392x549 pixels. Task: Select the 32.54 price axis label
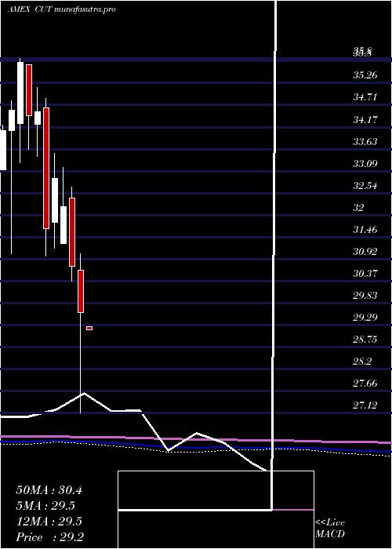click(365, 186)
